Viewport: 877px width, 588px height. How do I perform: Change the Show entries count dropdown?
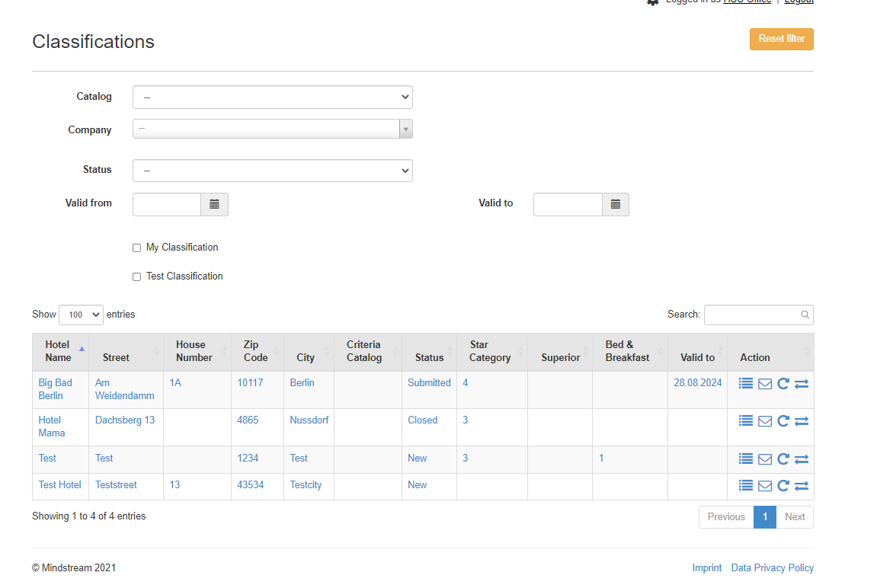[81, 315]
